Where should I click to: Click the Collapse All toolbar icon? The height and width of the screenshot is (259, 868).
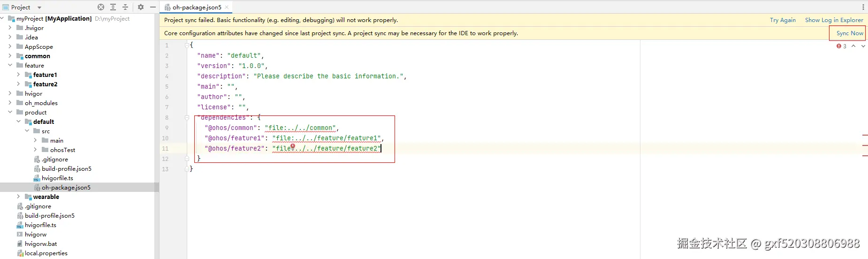pos(125,7)
